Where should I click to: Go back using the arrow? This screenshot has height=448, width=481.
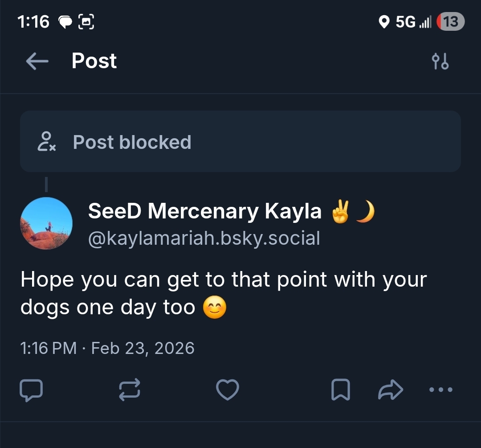click(37, 62)
